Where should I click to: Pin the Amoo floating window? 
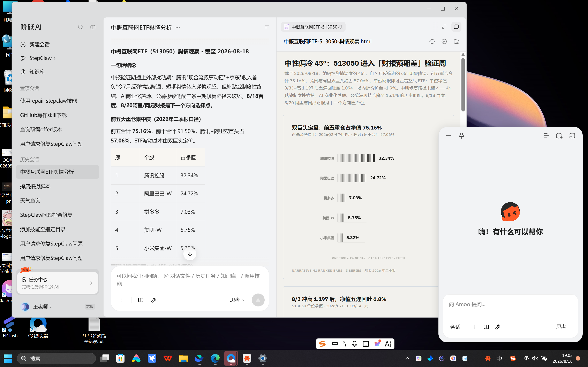[461, 136]
